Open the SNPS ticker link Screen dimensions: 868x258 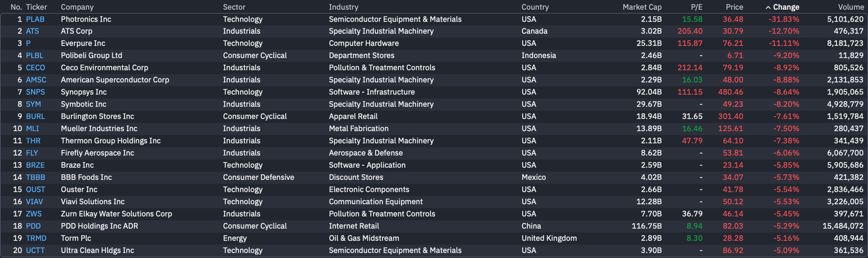35,92
